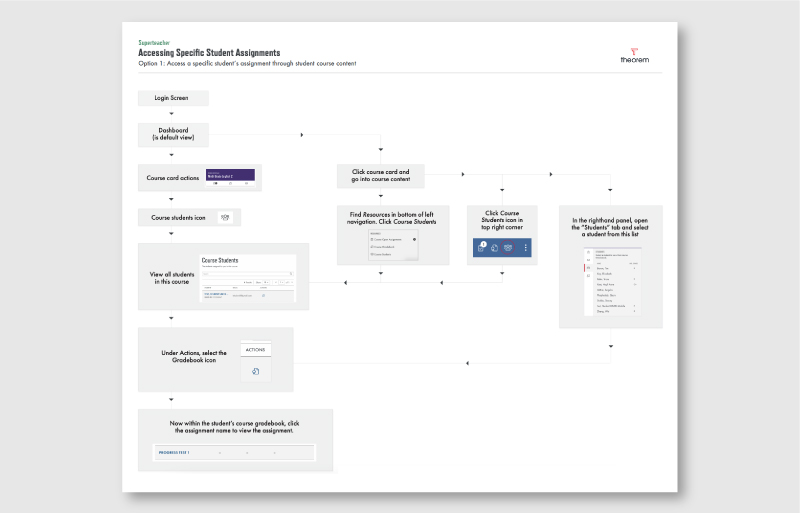This screenshot has width=800, height=513.
Task: Click the Dashboard (is default view) box
Action: click(x=173, y=134)
